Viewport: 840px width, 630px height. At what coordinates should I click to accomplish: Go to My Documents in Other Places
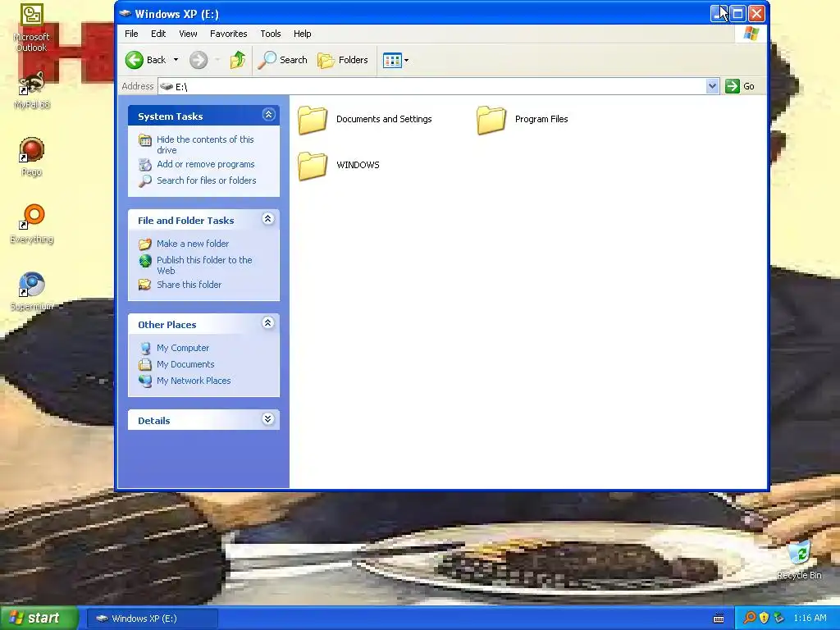coord(185,364)
